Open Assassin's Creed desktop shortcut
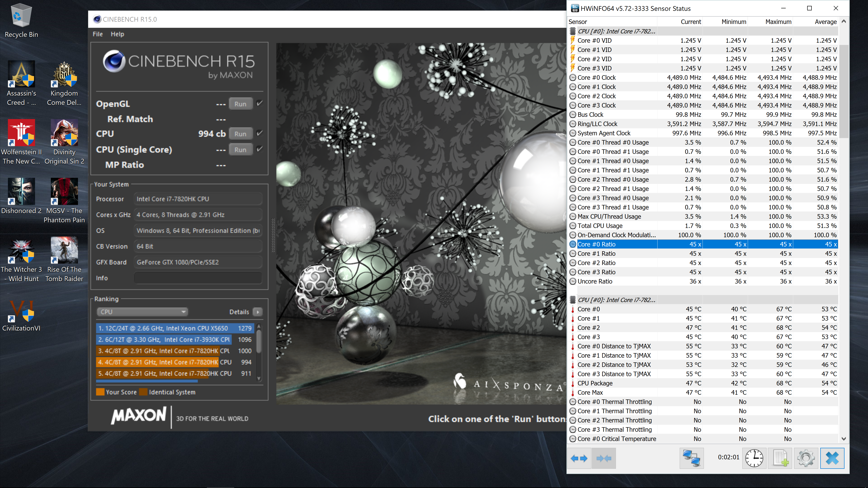868x488 pixels. pos(21,83)
